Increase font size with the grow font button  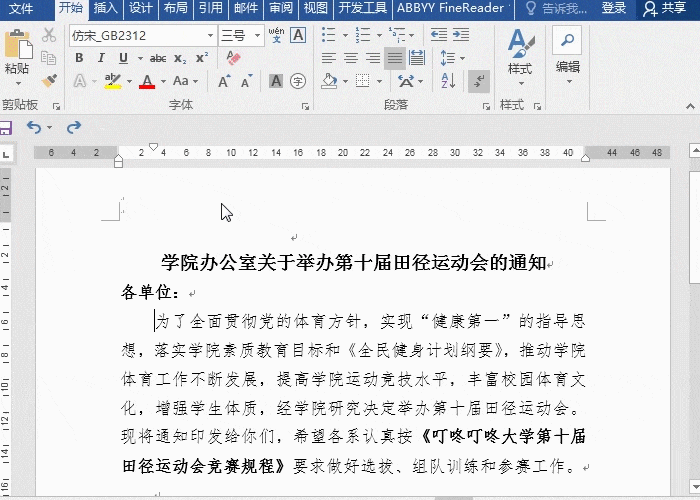pyautogui.click(x=224, y=81)
